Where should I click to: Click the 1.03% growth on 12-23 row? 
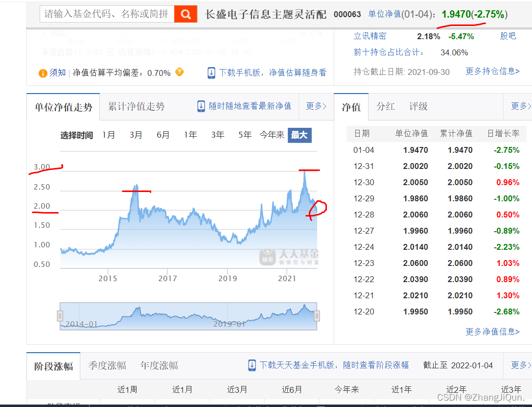coord(508,263)
